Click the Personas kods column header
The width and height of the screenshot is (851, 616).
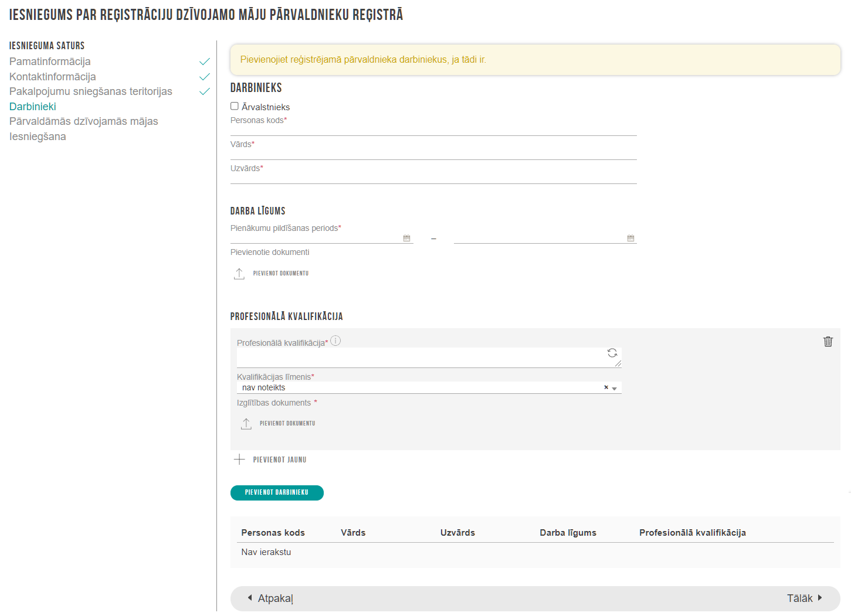[273, 533]
